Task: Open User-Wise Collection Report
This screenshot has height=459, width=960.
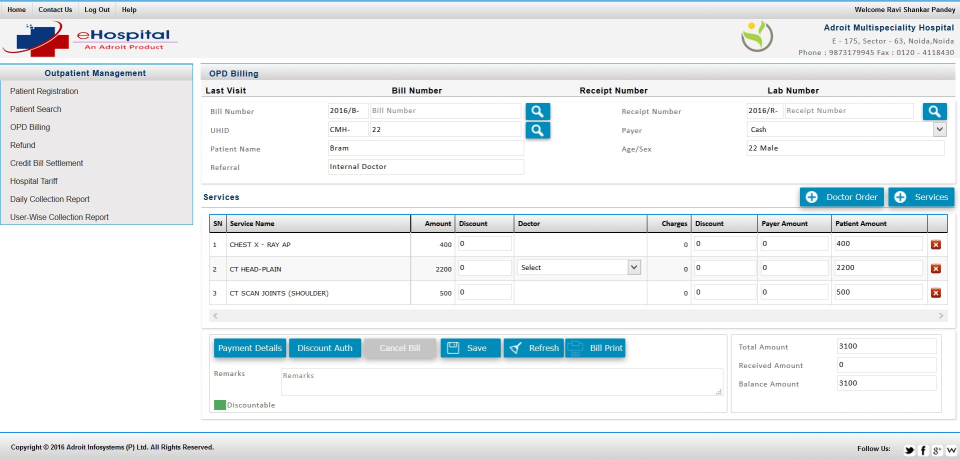Action: click(59, 217)
